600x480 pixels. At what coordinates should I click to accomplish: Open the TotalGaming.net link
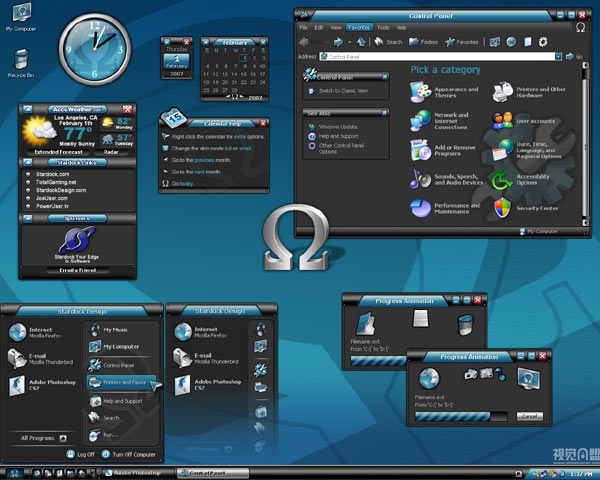(x=56, y=182)
